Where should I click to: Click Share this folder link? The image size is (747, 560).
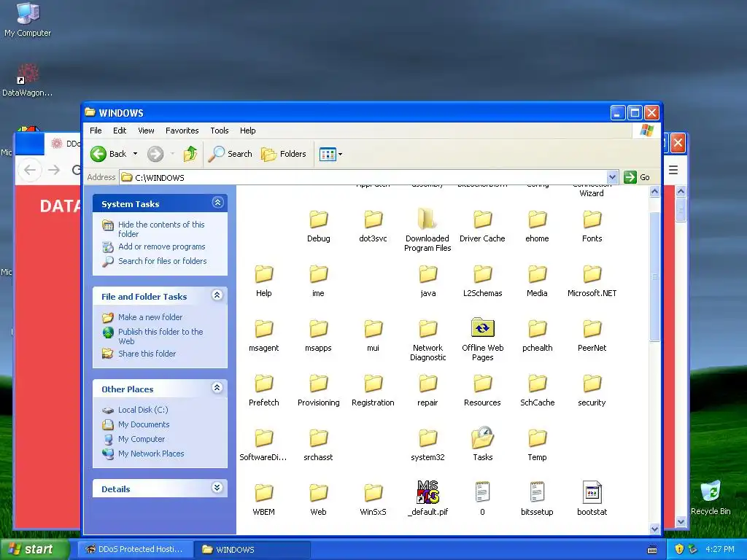(x=147, y=354)
